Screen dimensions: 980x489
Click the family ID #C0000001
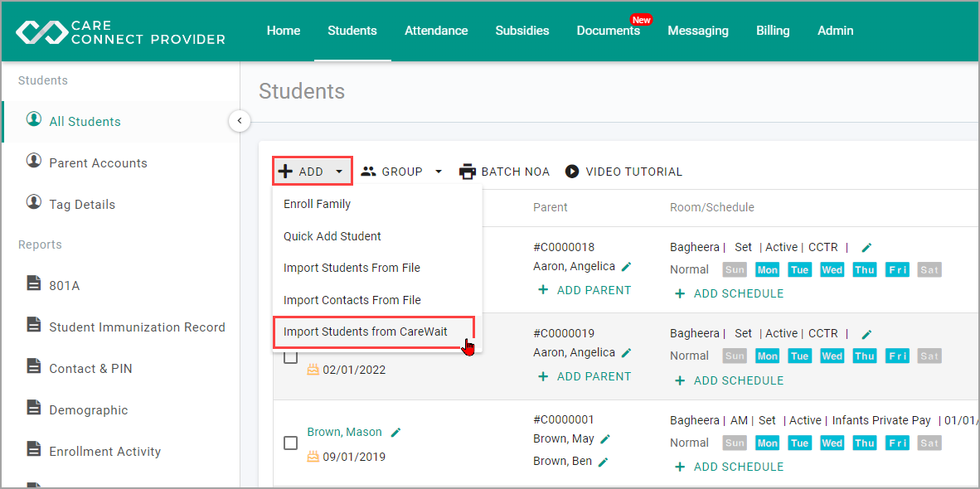(564, 419)
